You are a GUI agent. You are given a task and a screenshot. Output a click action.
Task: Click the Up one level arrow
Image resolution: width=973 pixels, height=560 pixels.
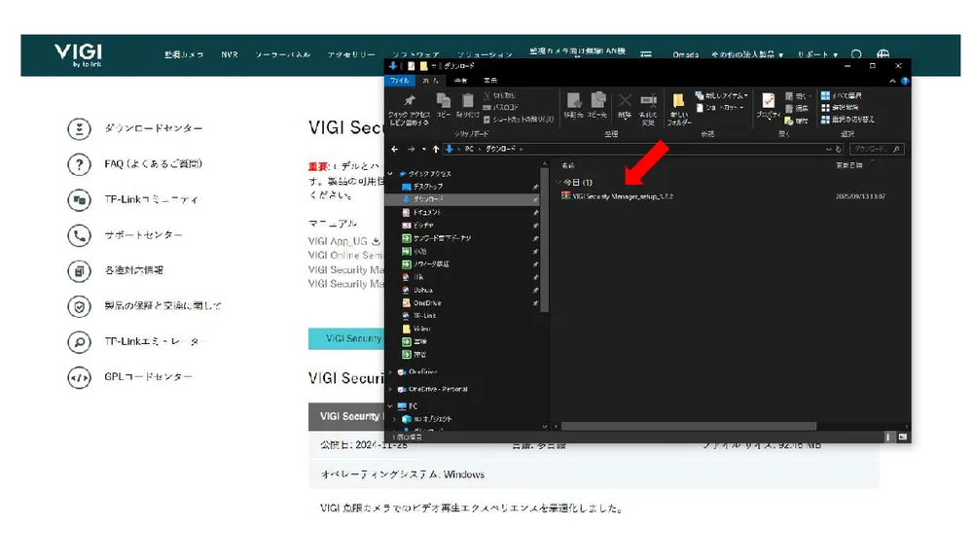(x=436, y=149)
